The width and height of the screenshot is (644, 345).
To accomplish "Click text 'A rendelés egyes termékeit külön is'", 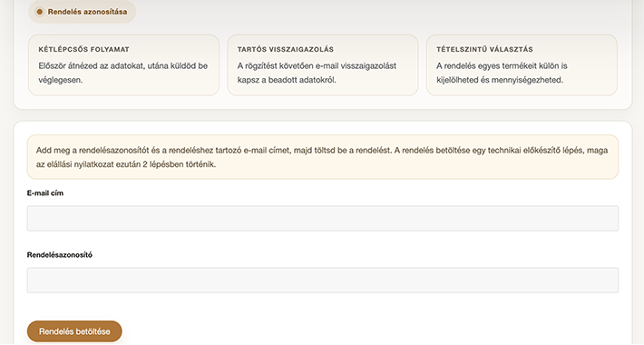I will coord(502,65).
